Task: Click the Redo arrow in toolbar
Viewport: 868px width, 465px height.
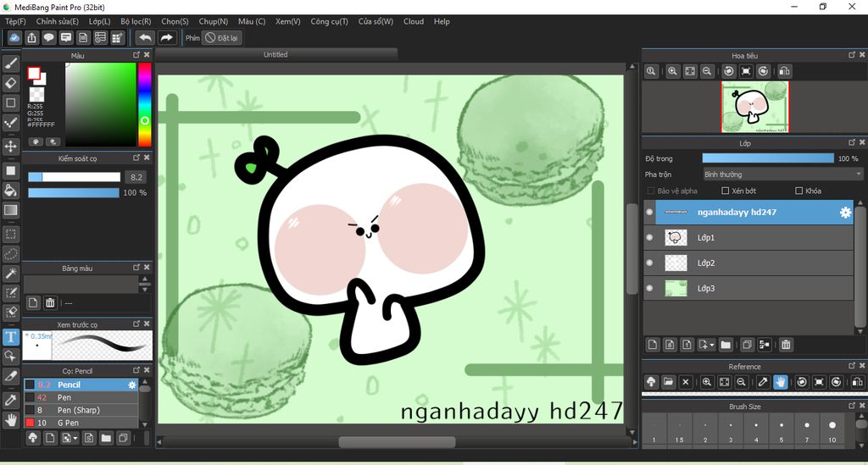Action: (166, 37)
